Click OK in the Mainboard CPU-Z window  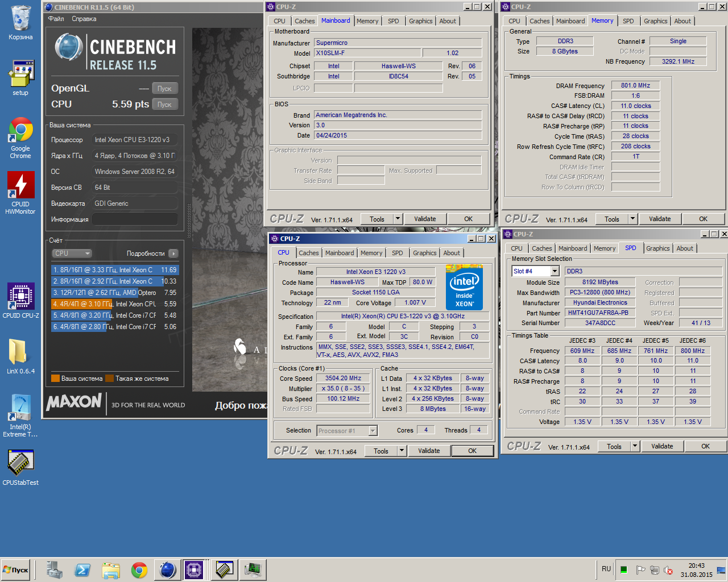(468, 219)
